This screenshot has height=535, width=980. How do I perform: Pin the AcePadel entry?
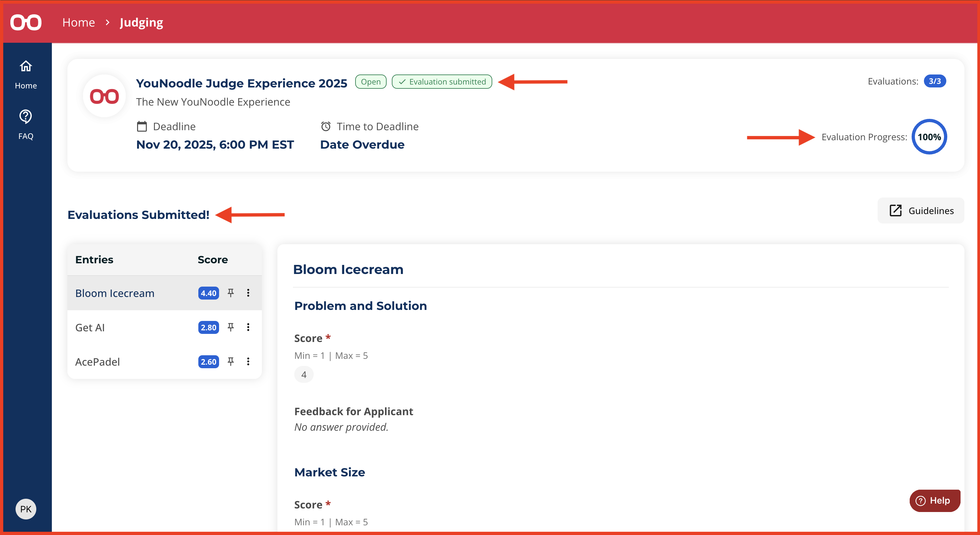pyautogui.click(x=230, y=361)
